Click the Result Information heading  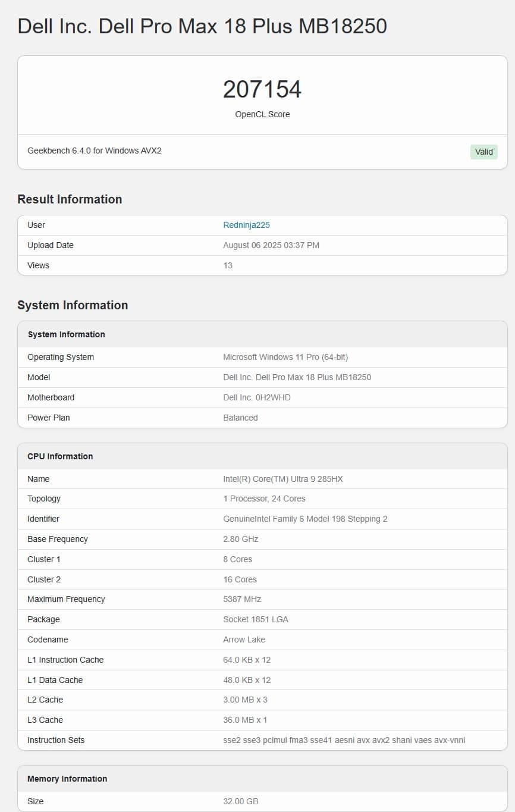70,199
